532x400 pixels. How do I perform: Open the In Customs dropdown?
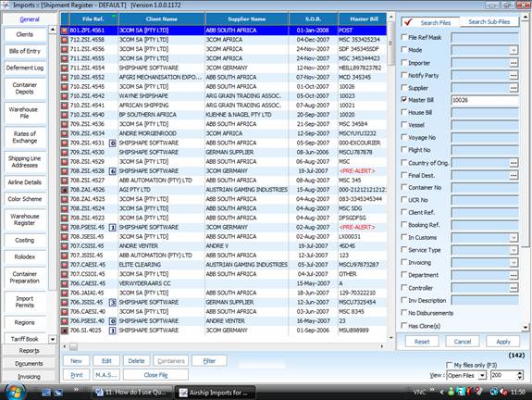(513, 238)
